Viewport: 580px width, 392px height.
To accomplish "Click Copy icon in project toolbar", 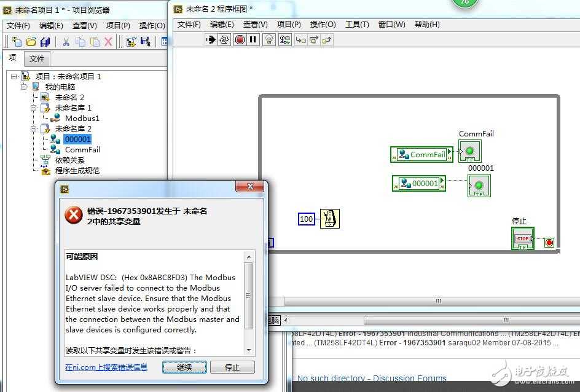I will point(80,42).
